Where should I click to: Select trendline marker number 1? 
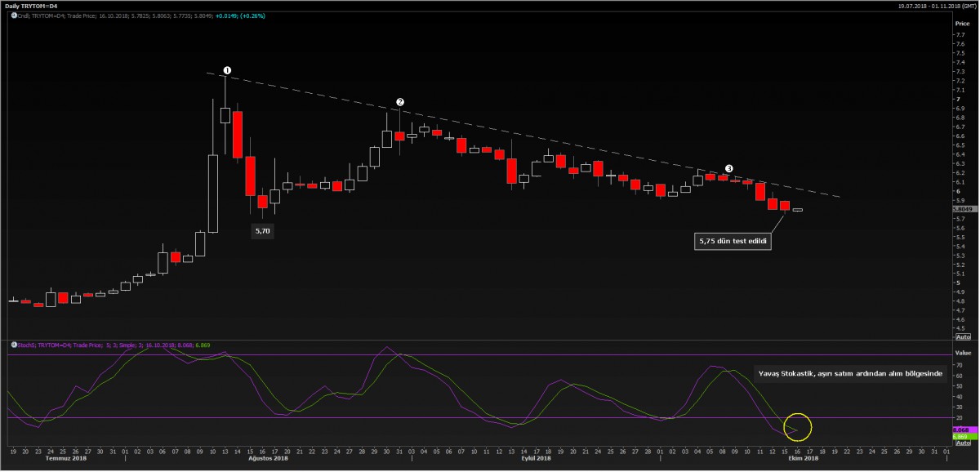[x=227, y=70]
